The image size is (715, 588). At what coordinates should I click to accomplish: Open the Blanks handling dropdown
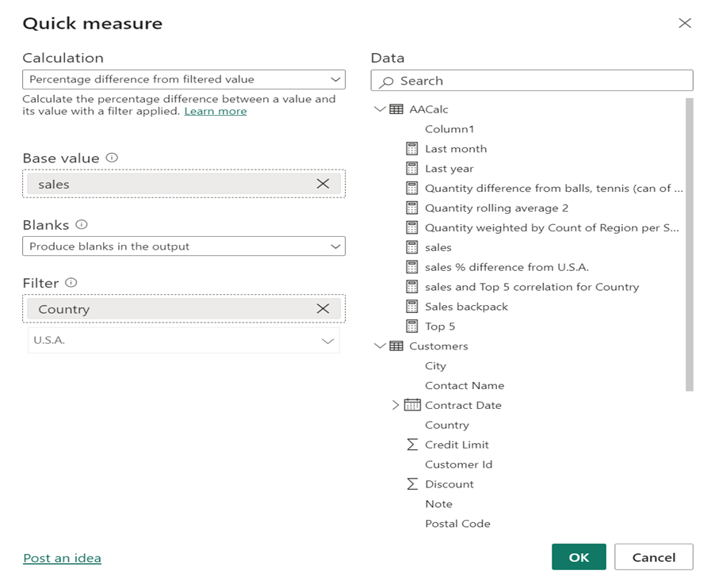[x=184, y=246]
